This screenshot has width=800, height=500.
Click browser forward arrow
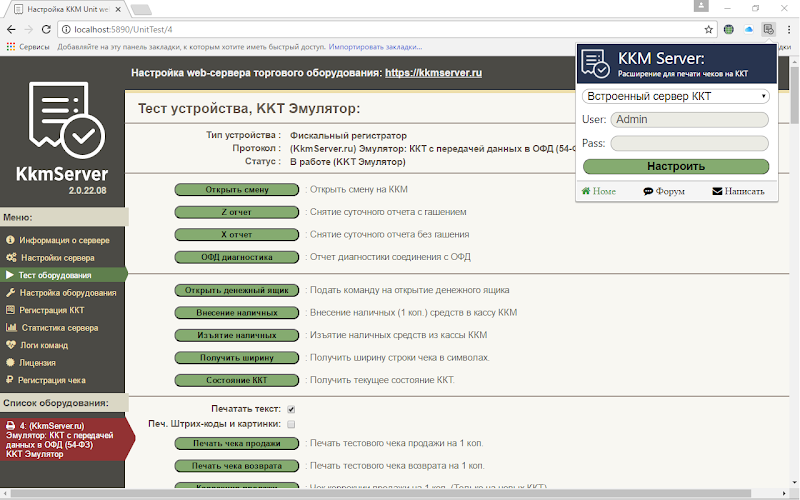click(x=29, y=30)
